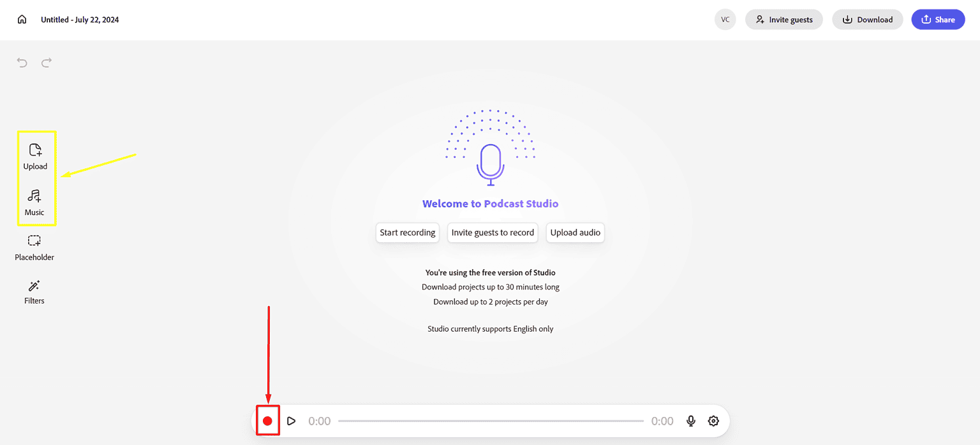Add a Placeholder from the sidebar

tap(34, 248)
